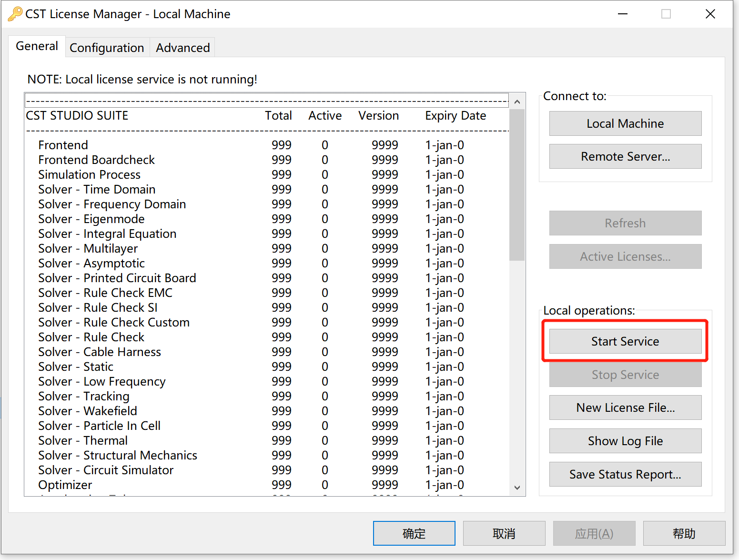This screenshot has height=560, width=739.
Task: Select Solver - Time Domain row
Action: 267,189
